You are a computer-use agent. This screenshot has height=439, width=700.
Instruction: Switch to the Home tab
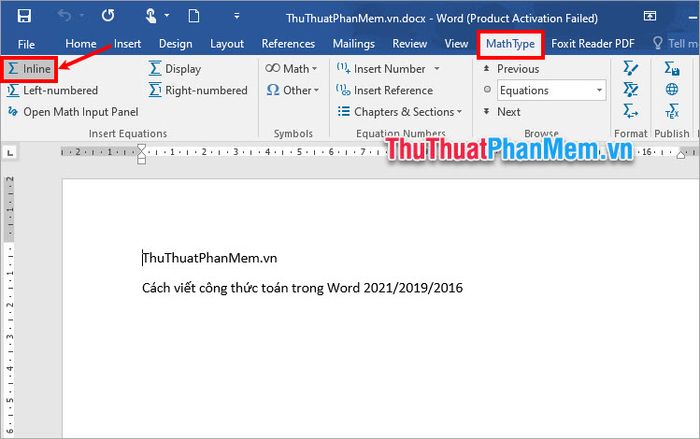(81, 44)
